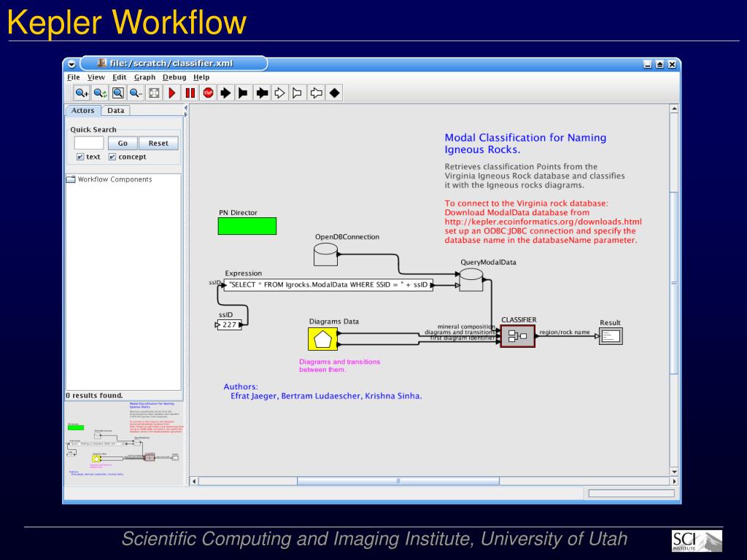Click the horizontal scrollbar right arrow

pyautogui.click(x=674, y=481)
